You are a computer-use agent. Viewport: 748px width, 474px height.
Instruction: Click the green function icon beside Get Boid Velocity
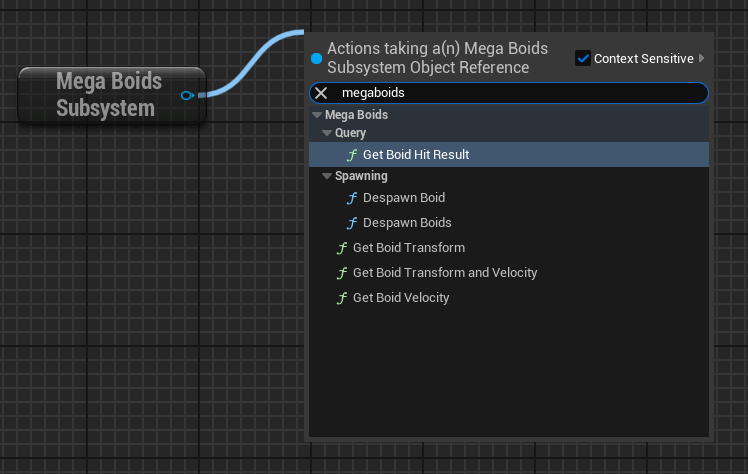[342, 298]
